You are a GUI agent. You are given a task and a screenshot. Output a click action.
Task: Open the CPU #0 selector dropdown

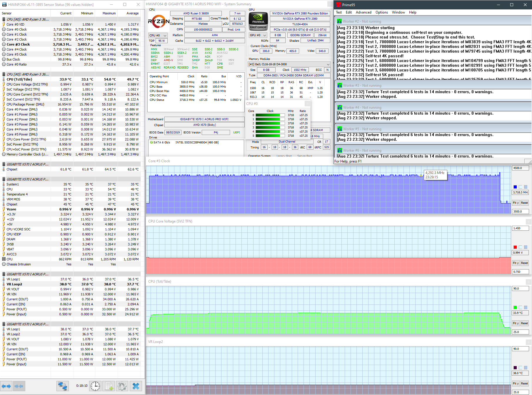[158, 35]
